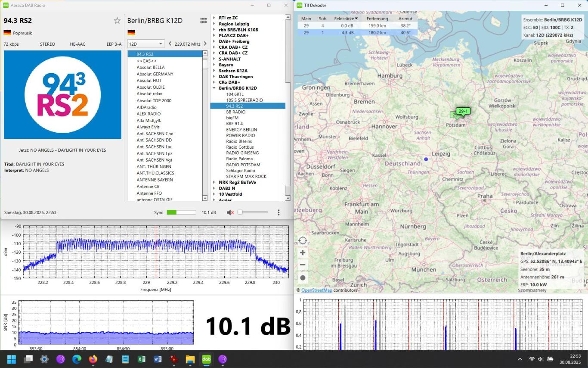Collapse the Berlin/BRBG K12D ensemble
588x368 pixels.
click(214, 88)
